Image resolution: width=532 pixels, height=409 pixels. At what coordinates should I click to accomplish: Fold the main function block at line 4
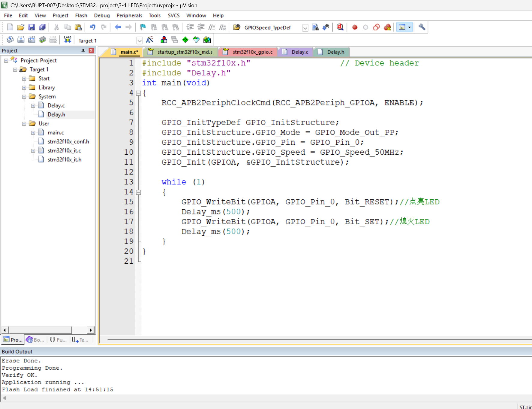coord(138,93)
